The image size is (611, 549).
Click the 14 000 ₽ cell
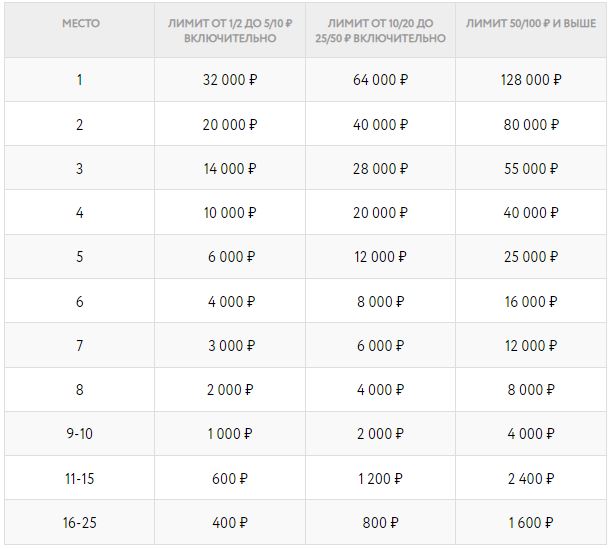(x=230, y=169)
